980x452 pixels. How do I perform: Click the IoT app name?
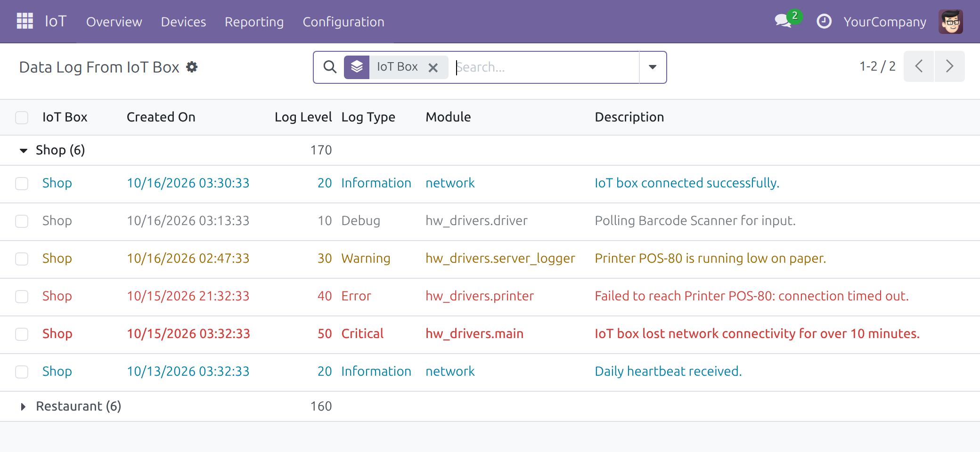click(x=56, y=21)
